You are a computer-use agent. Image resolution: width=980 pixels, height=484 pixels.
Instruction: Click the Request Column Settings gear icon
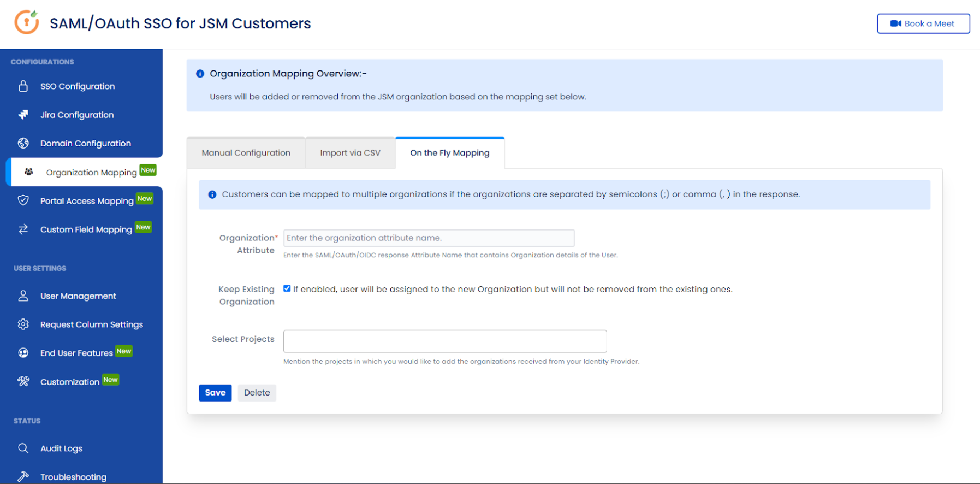click(23, 324)
